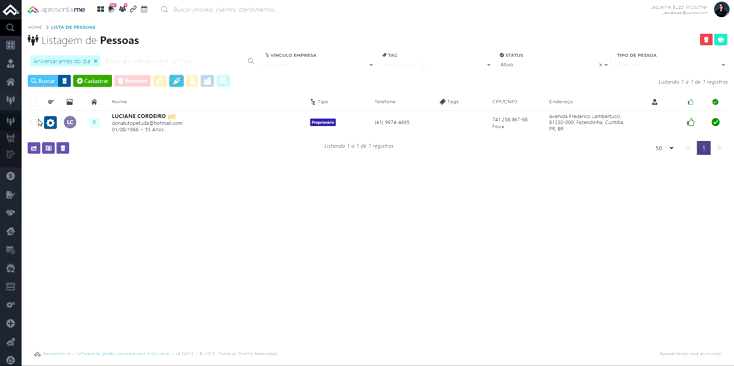Open the LUCIANE CORDEIRO name
734x366 pixels.
pyautogui.click(x=139, y=116)
